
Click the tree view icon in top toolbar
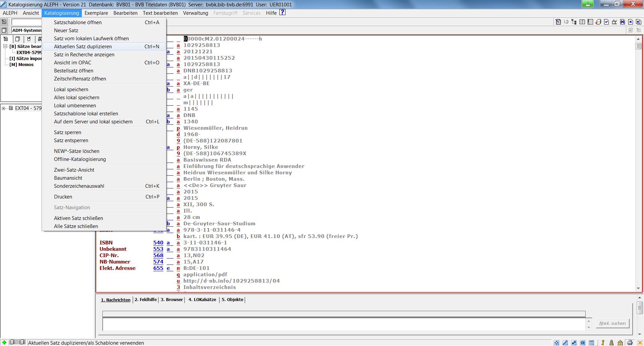[x=574, y=22]
